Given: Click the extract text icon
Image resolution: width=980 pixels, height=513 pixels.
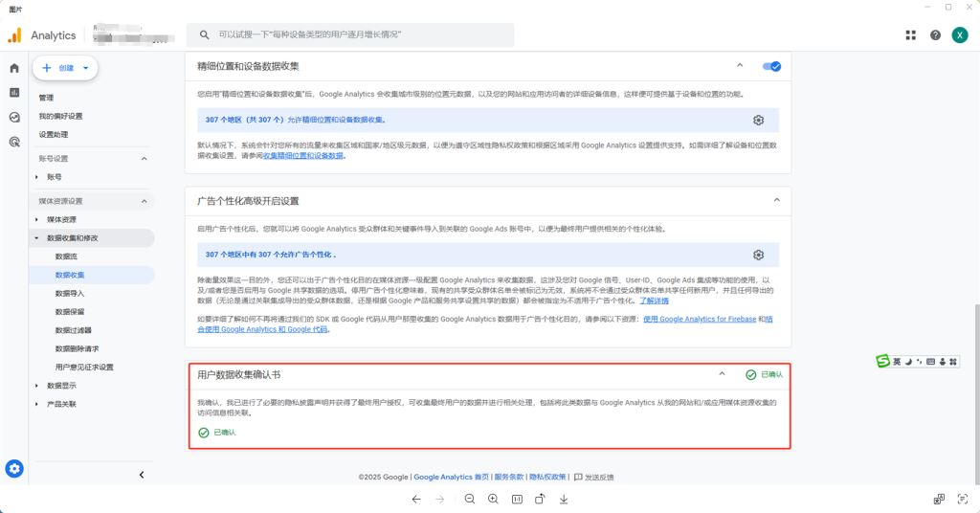Looking at the screenshot, I should [963, 499].
